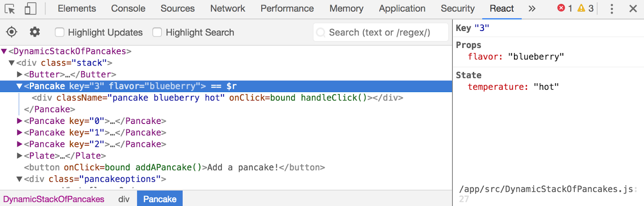Switch to the Console tab
This screenshot has height=206, width=644.
(128, 8)
